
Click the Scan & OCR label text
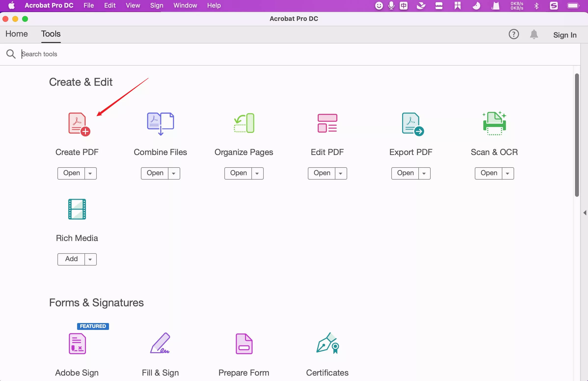click(x=494, y=152)
